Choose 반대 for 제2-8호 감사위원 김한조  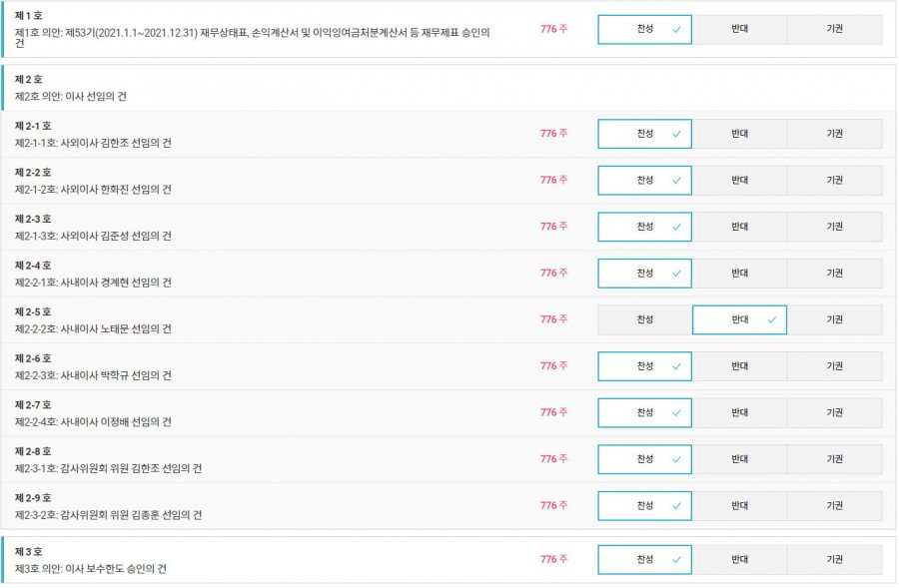click(739, 459)
